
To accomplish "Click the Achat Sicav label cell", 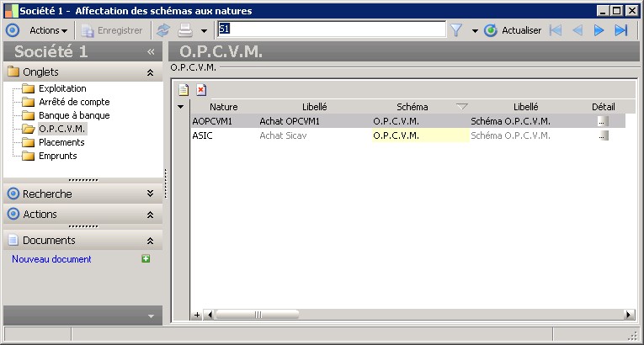I will [315, 135].
